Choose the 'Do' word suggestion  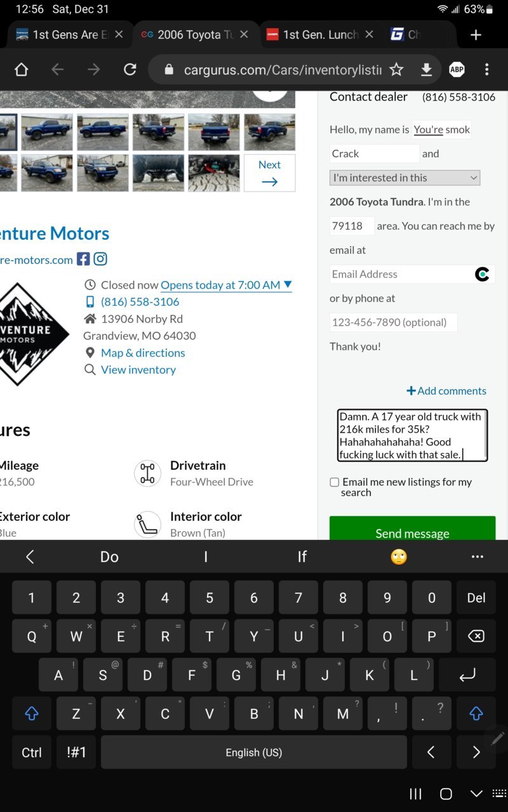click(109, 556)
